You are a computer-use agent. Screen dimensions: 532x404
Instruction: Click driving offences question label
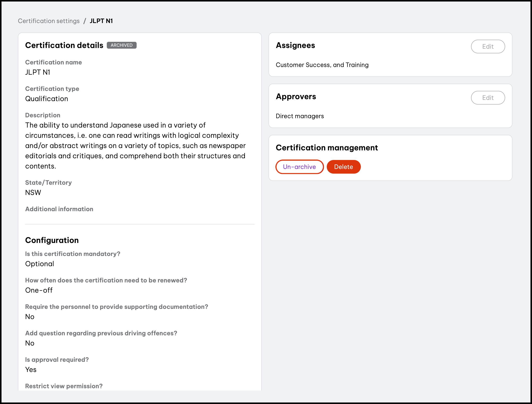coord(101,333)
